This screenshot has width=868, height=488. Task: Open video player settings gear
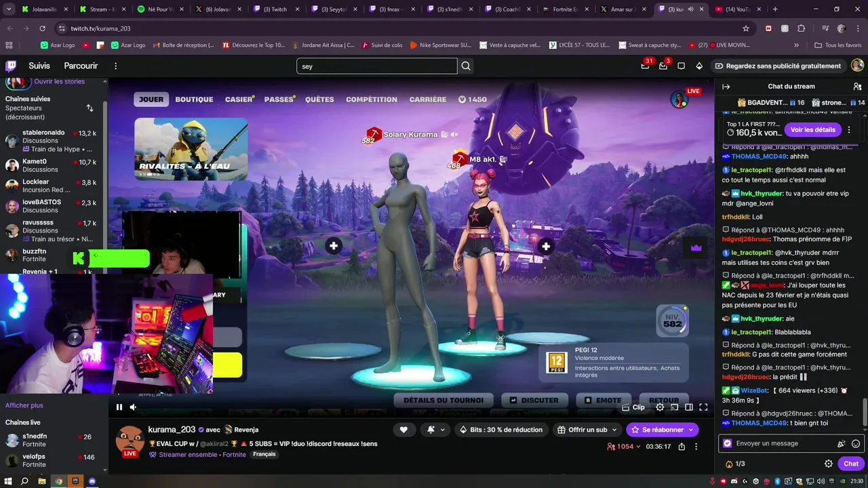click(660, 407)
